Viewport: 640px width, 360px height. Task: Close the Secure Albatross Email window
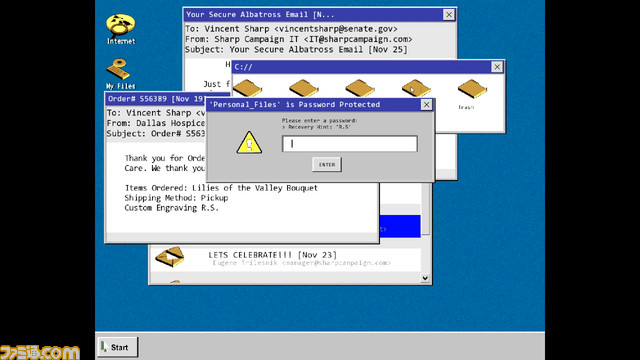tap(449, 15)
